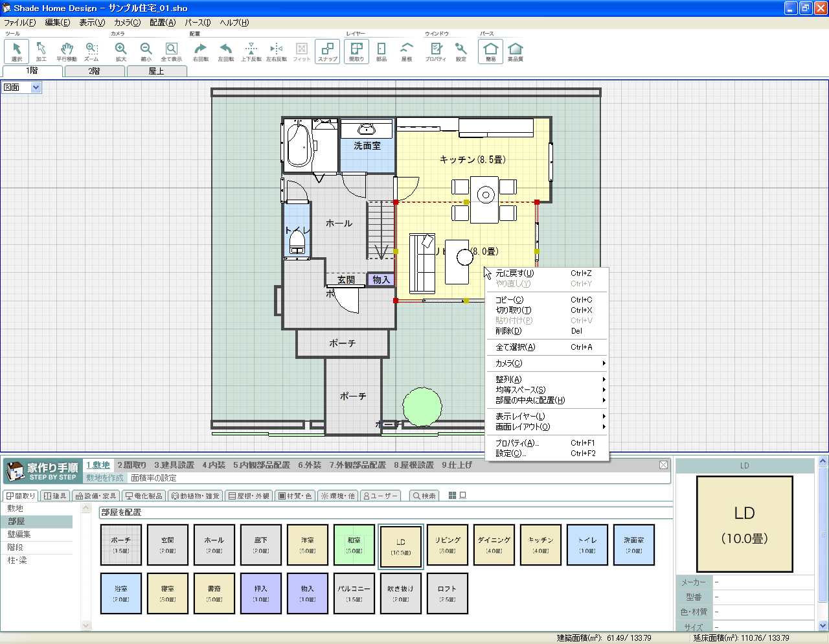Rotate selection right with 右回転
The height and width of the screenshot is (644, 829).
(201, 51)
